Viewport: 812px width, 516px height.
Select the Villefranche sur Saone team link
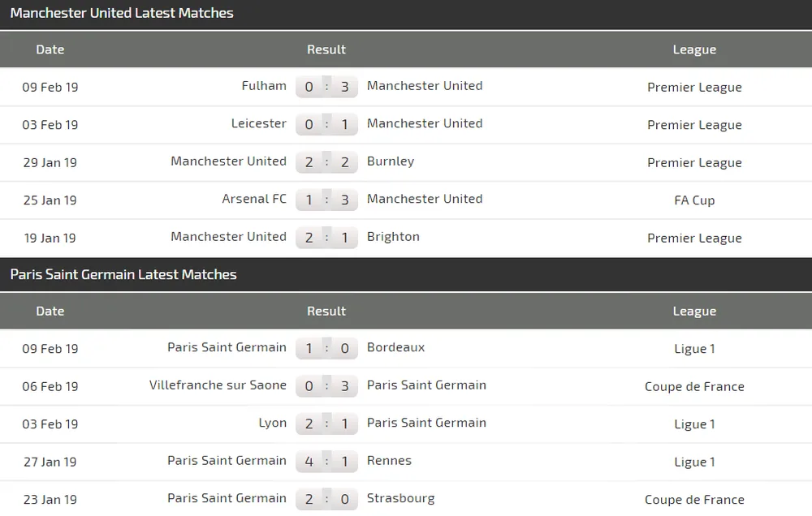218,385
